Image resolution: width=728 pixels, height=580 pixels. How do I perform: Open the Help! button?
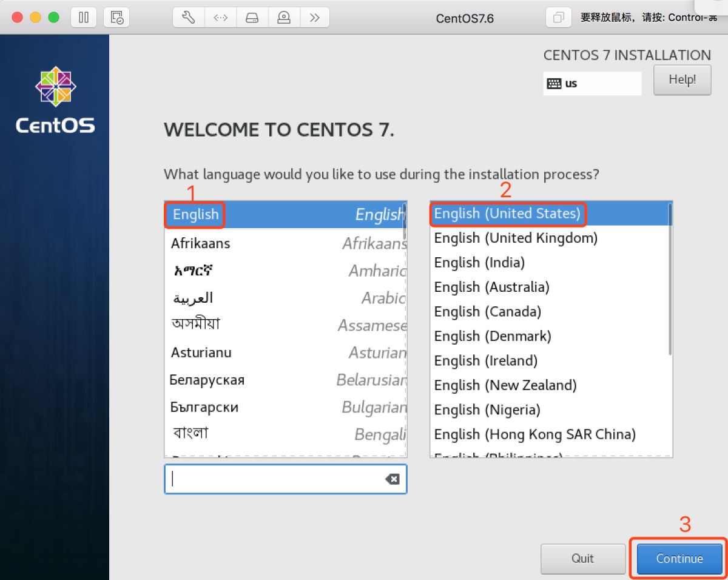click(x=682, y=79)
